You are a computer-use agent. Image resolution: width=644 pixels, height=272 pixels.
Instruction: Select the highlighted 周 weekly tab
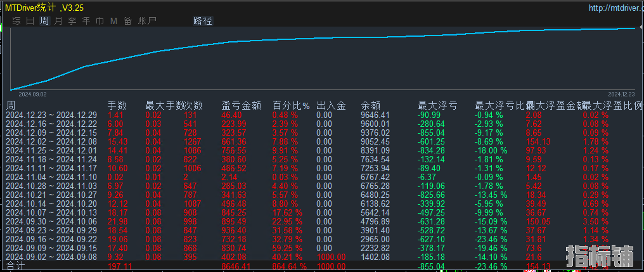tap(44, 21)
